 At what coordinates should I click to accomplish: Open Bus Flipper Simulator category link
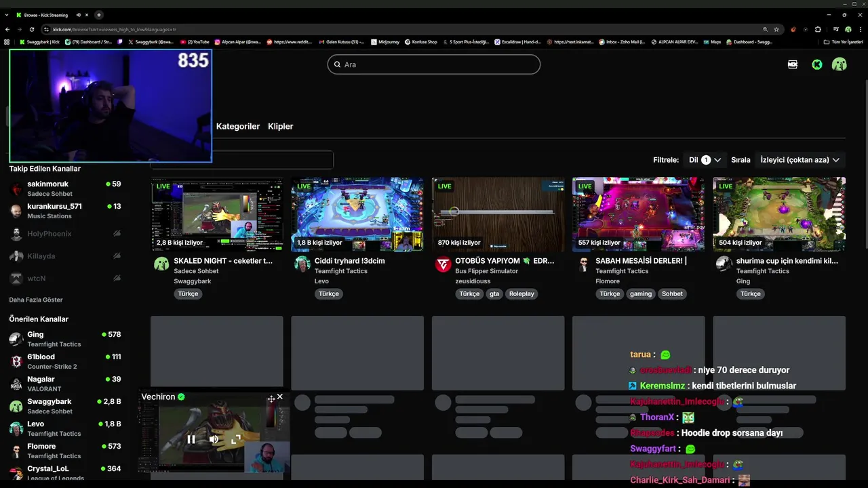point(486,271)
